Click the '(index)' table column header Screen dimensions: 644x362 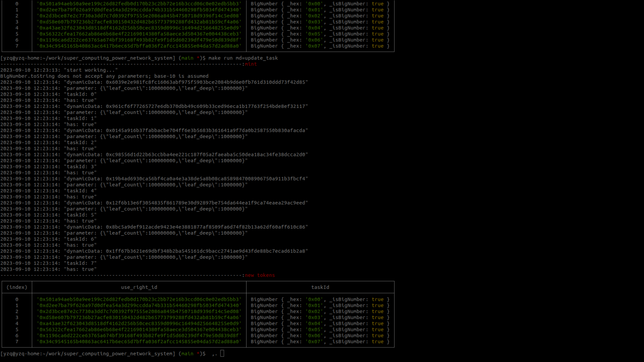[x=17, y=287]
